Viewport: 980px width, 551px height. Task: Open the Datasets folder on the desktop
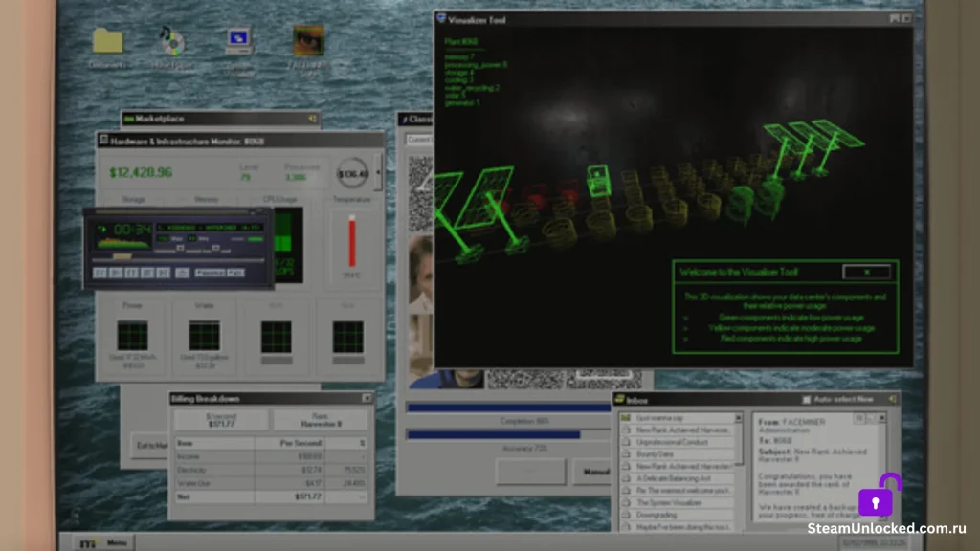[107, 41]
